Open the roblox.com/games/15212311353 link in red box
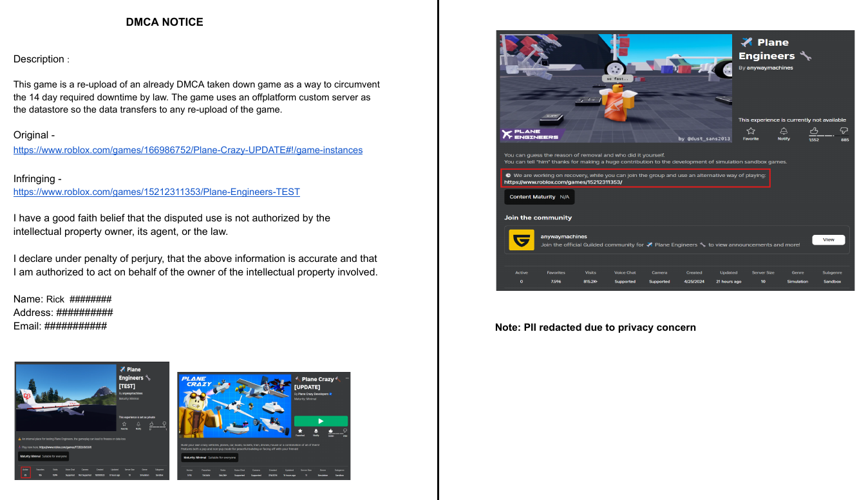Viewport: 868px width, 500px height. pos(563,182)
